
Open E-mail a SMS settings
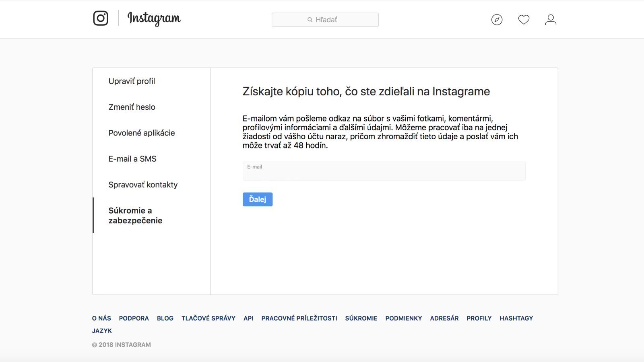[132, 159]
